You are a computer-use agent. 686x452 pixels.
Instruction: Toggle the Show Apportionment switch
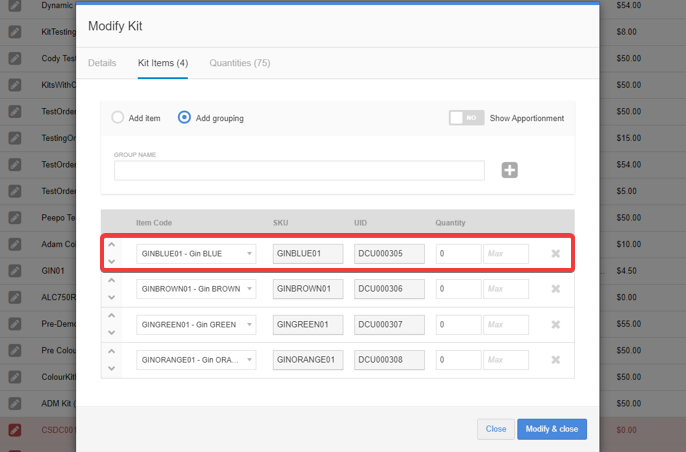[466, 118]
